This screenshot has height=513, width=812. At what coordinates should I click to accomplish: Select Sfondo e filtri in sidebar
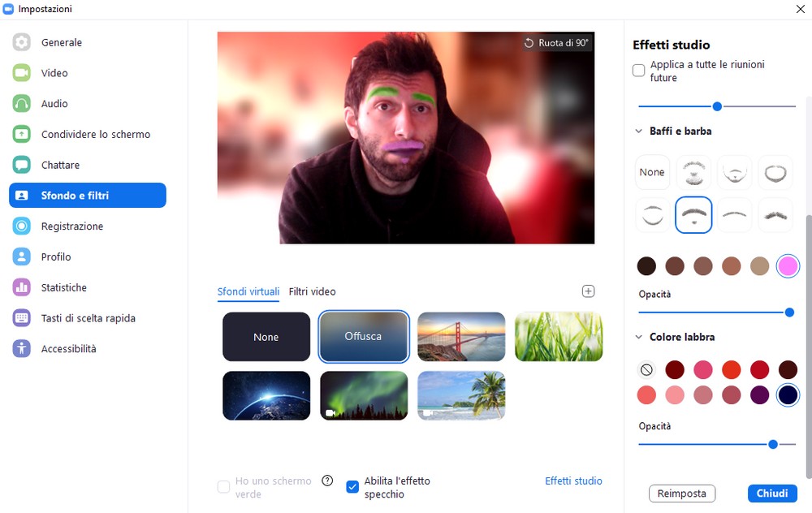[x=88, y=195]
